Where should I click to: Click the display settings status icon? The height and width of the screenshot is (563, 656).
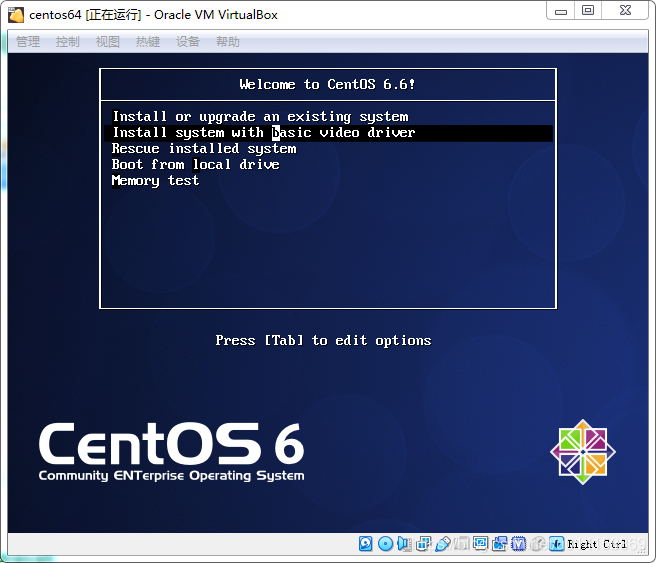480,543
